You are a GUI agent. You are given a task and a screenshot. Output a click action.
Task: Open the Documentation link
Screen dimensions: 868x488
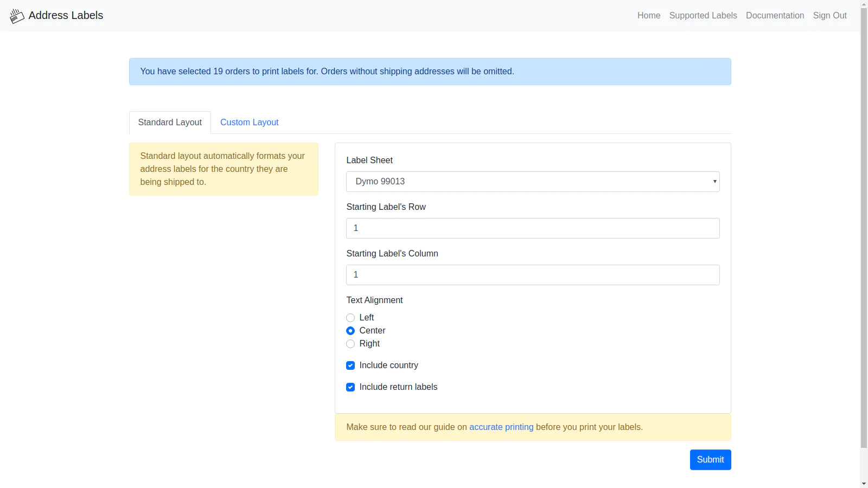click(775, 16)
